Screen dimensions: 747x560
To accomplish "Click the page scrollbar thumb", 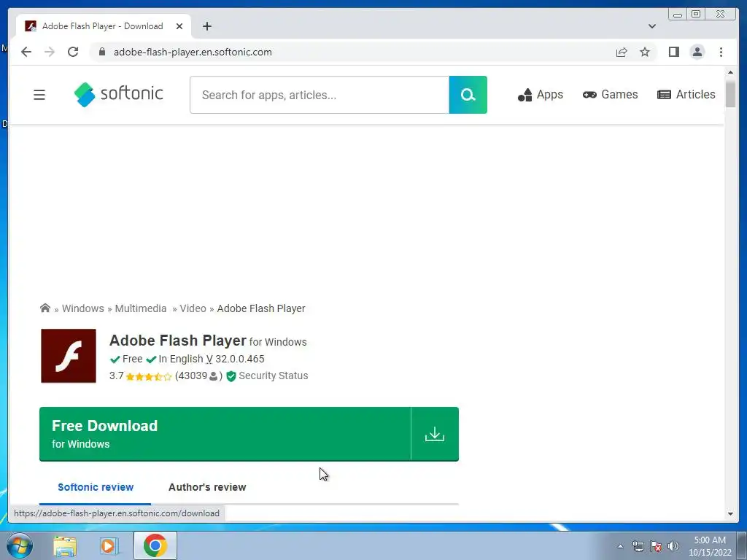I will [x=730, y=94].
